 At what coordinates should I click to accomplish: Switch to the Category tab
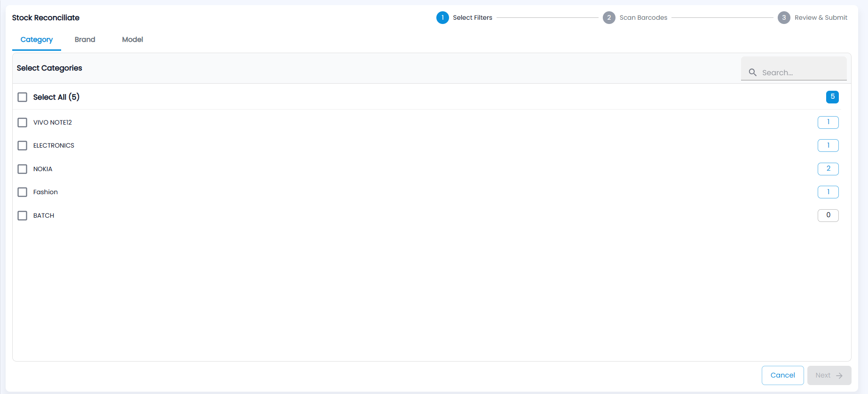[x=37, y=39]
